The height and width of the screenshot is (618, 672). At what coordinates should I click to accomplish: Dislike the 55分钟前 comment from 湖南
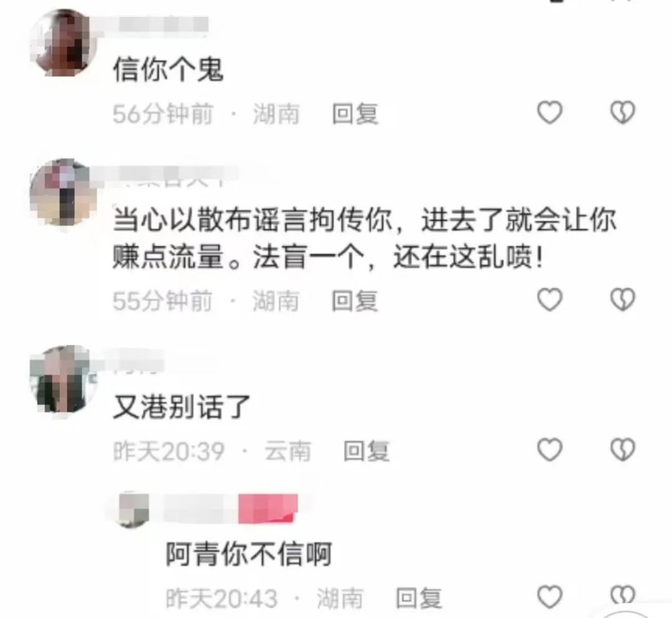622,299
